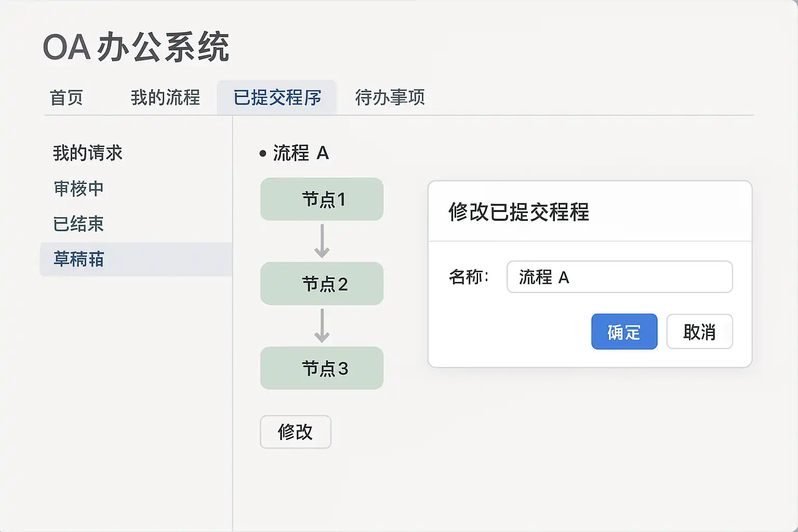
Task: Go to the 待办事项 tab
Action: (x=390, y=98)
